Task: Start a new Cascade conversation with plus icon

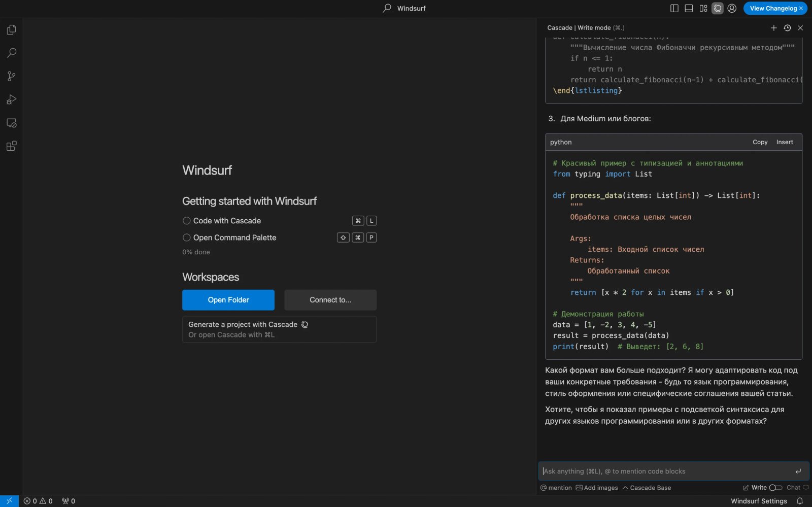Action: point(774,28)
